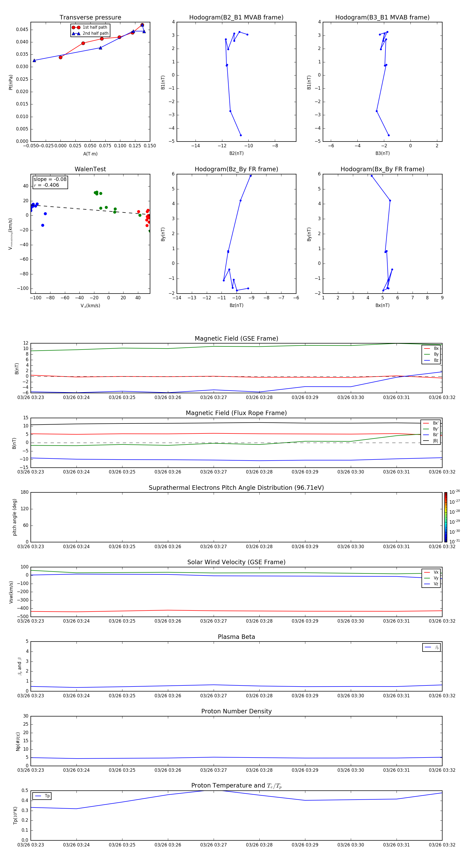Click leftmost blue triangle in pressure plot
473x868 pixels.
coord(34,60)
